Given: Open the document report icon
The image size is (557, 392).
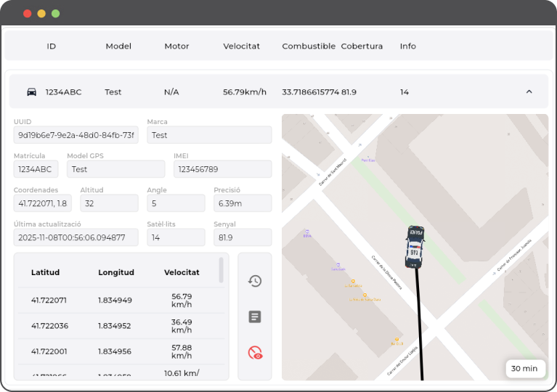Looking at the screenshot, I should point(255,317).
